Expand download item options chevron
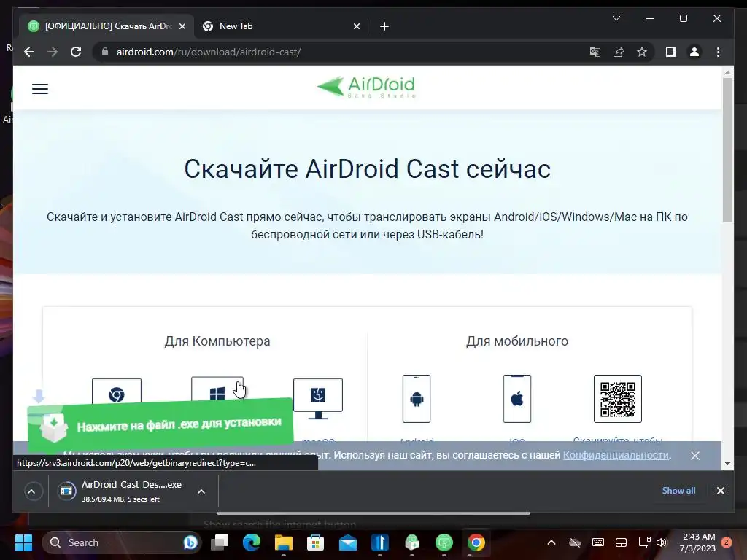The image size is (747, 560). click(x=201, y=491)
